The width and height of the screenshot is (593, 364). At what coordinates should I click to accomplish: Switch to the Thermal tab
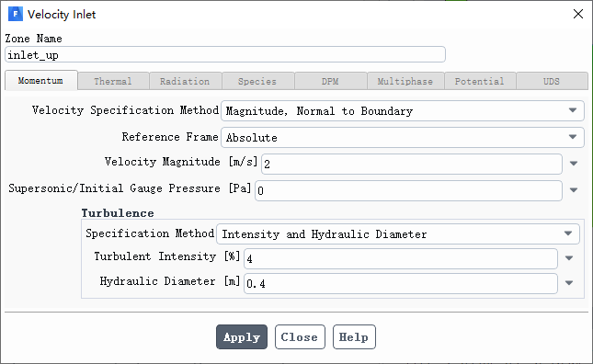point(113,81)
